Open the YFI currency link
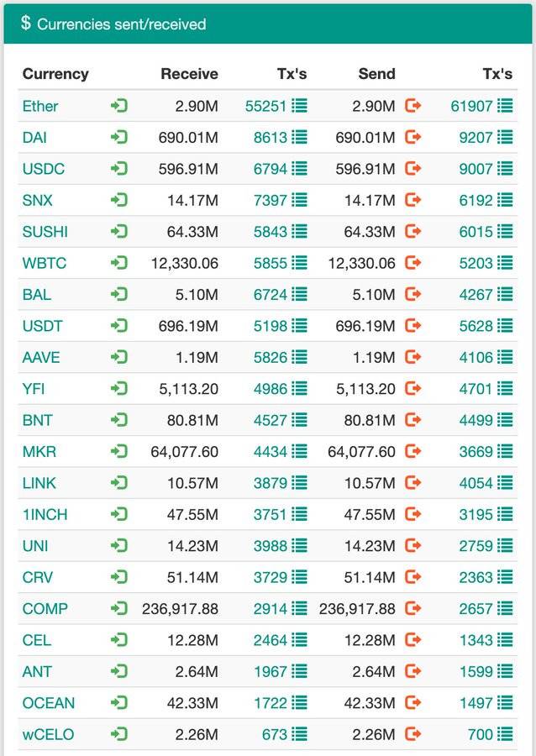 [34, 388]
